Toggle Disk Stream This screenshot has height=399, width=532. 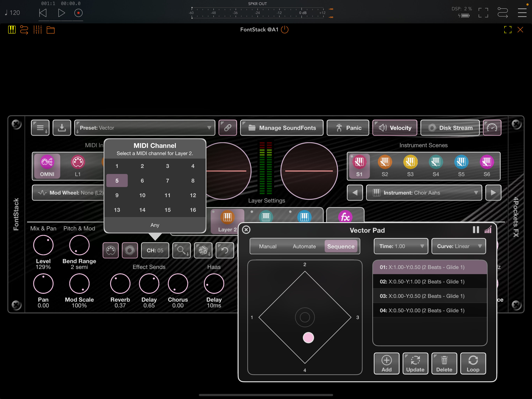click(450, 128)
